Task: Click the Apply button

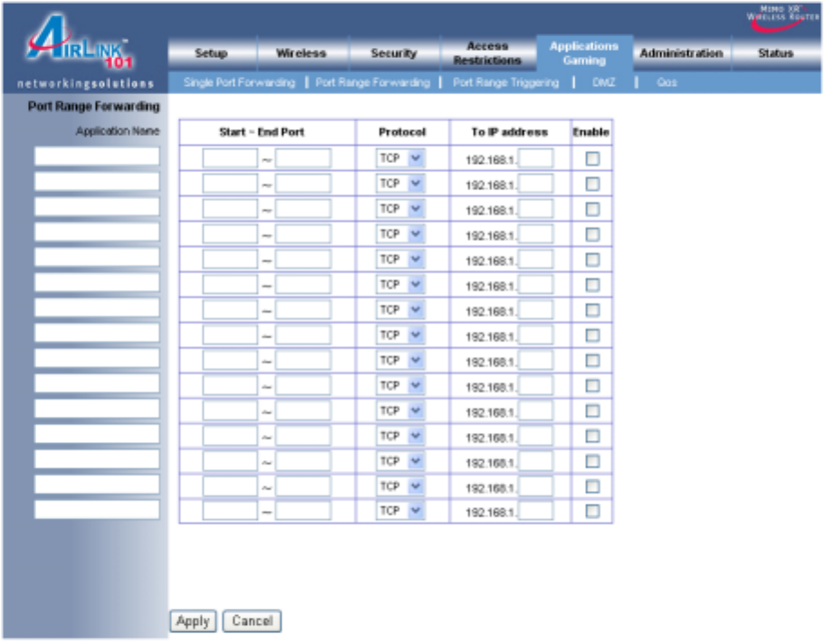Action: 193,621
